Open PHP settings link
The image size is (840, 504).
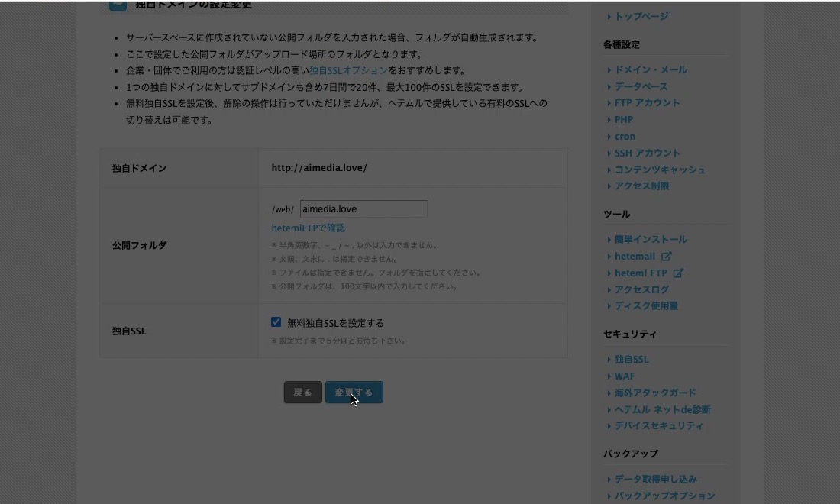pyautogui.click(x=624, y=119)
